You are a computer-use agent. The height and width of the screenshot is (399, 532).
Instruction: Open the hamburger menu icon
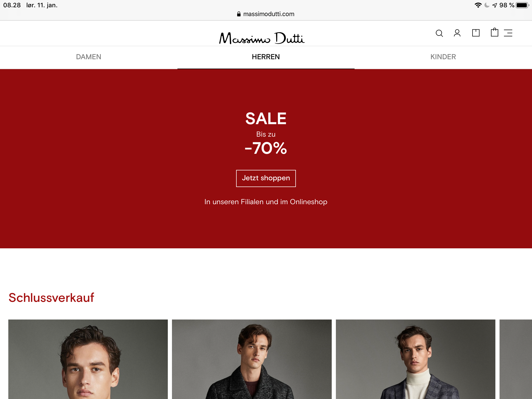pos(508,33)
